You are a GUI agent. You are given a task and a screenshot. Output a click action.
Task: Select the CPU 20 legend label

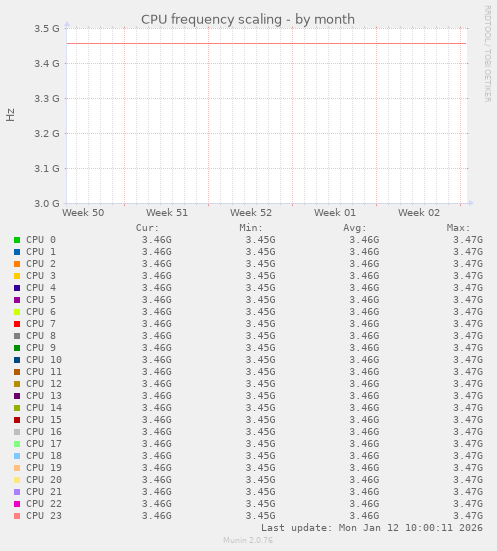44,480
